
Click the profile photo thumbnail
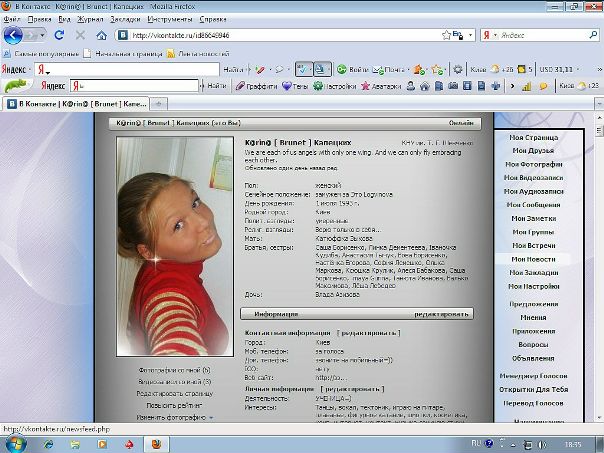pyautogui.click(x=175, y=247)
